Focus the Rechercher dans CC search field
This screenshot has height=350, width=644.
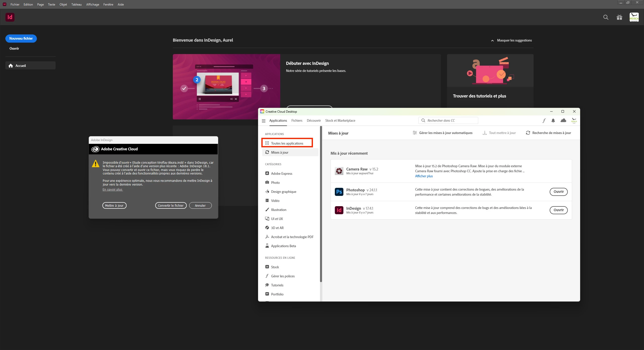point(450,120)
